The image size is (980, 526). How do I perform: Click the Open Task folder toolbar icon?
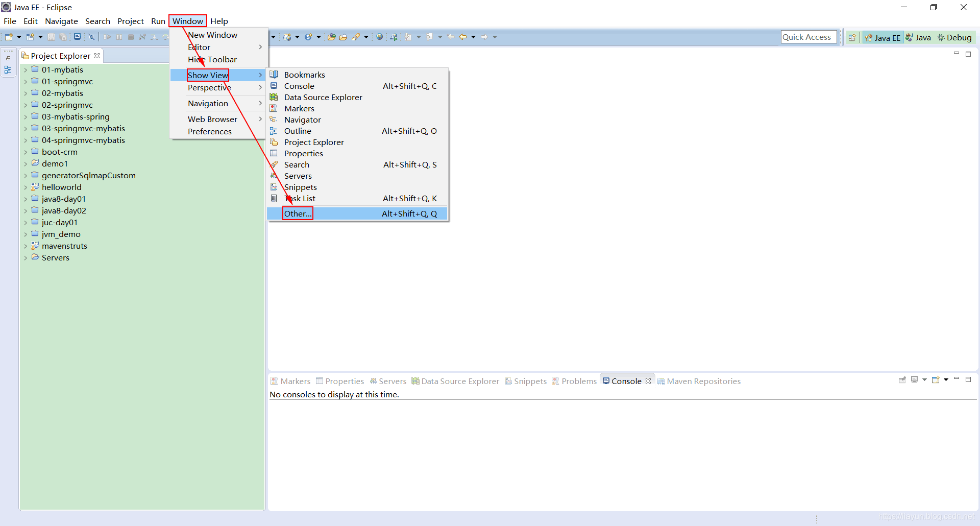[343, 37]
